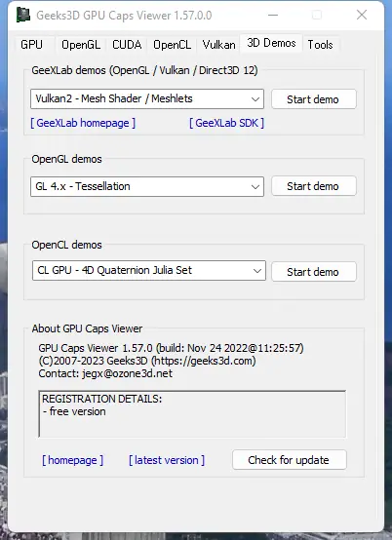This screenshot has width=392, height=540.
Task: Start the 4D Quaternion Julia Set demo
Action: click(314, 272)
